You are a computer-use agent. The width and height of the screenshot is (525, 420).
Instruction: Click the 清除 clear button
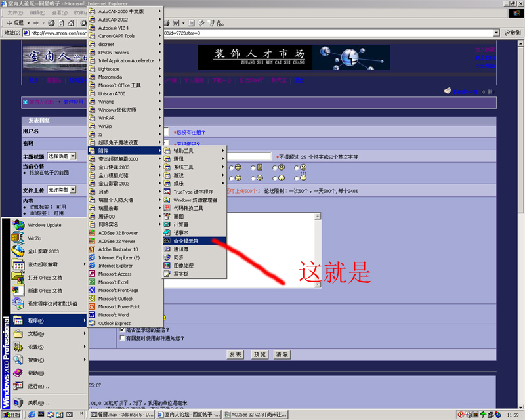pos(282,354)
